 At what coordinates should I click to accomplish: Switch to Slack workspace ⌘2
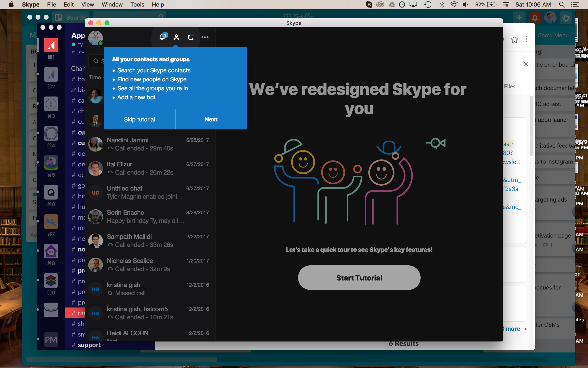51,74
